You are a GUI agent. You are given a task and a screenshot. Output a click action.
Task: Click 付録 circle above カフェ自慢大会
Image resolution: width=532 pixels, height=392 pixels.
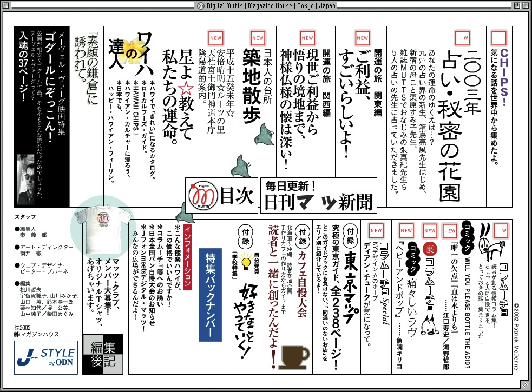point(303,236)
